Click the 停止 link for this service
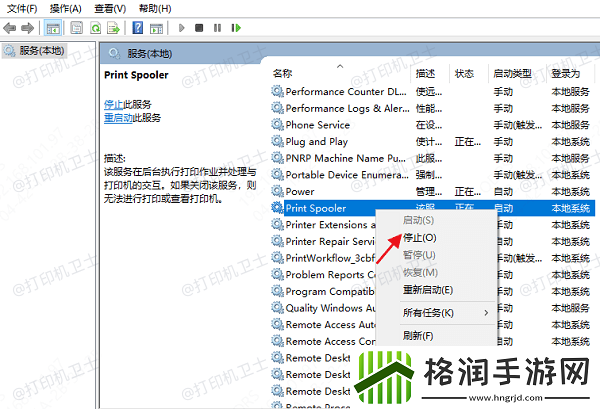The height and width of the screenshot is (409, 600). [x=113, y=104]
